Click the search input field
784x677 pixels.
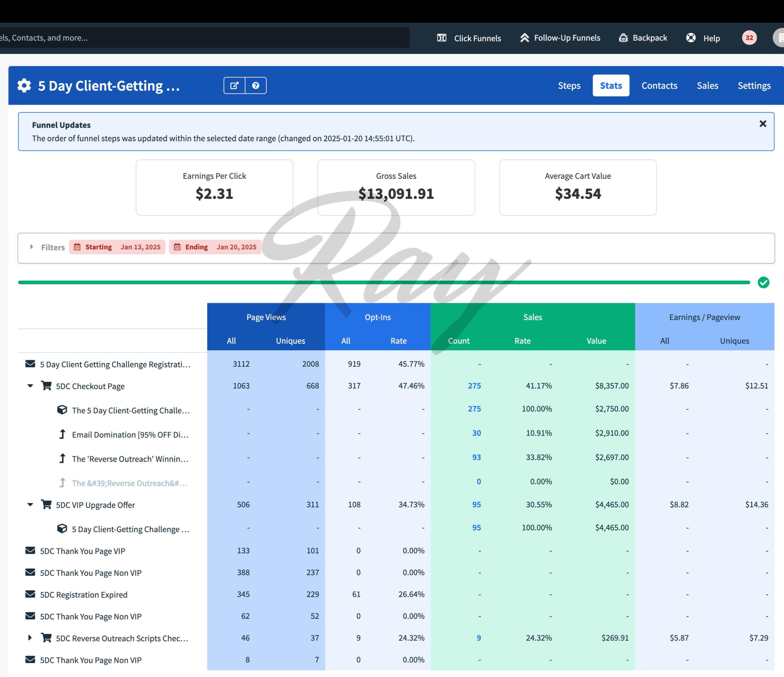204,38
